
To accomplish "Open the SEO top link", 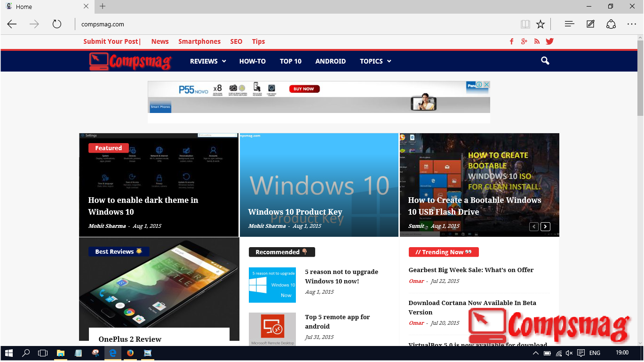I will 236,41.
